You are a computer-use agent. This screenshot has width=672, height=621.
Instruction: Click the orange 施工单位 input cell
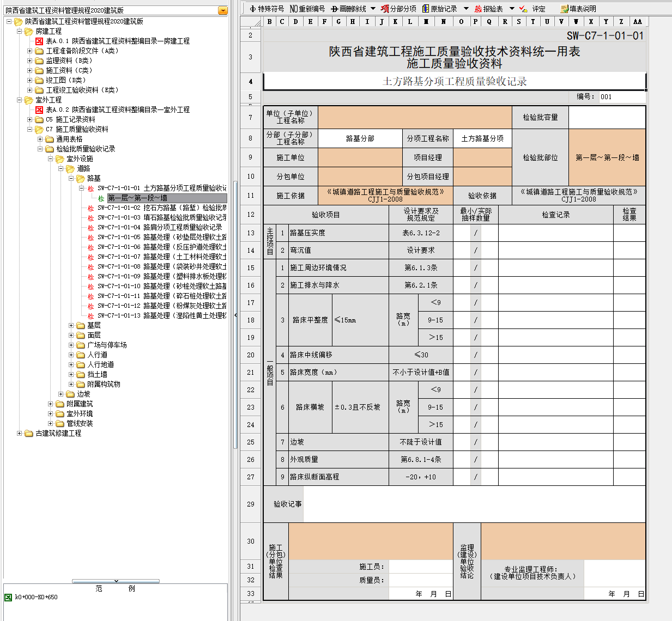[360, 157]
